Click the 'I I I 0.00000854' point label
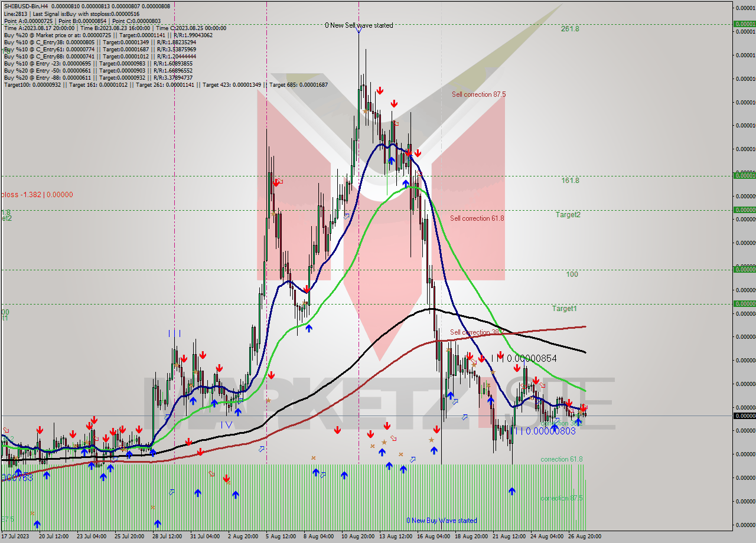756x543 pixels. tap(524, 358)
